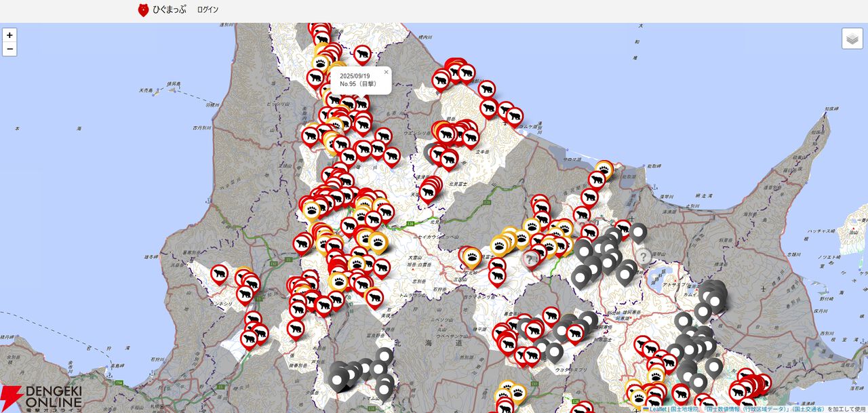Zoom out the map with minus button
The height and width of the screenshot is (413, 868).
tap(9, 49)
